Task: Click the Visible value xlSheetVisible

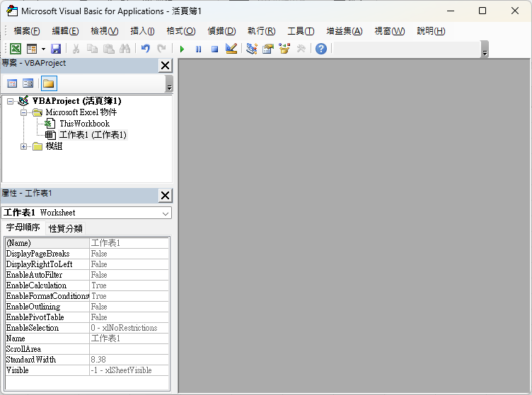Action: click(129, 370)
